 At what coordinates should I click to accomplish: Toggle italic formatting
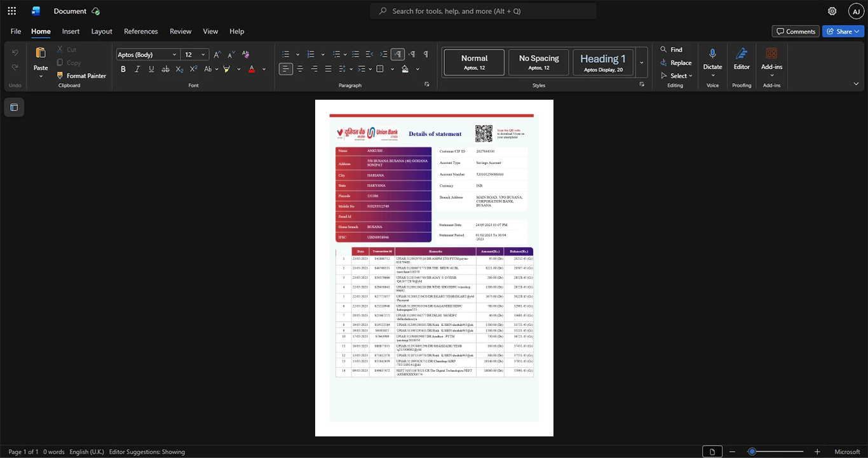[x=137, y=69]
